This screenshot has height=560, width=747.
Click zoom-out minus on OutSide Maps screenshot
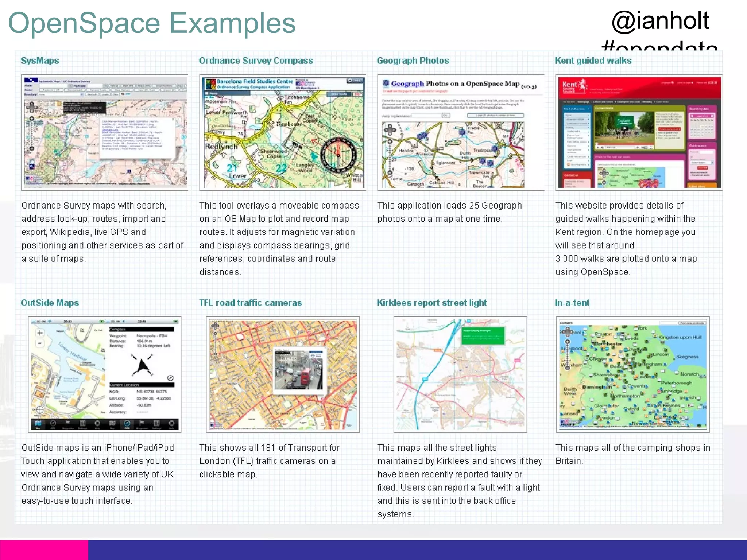[40, 343]
